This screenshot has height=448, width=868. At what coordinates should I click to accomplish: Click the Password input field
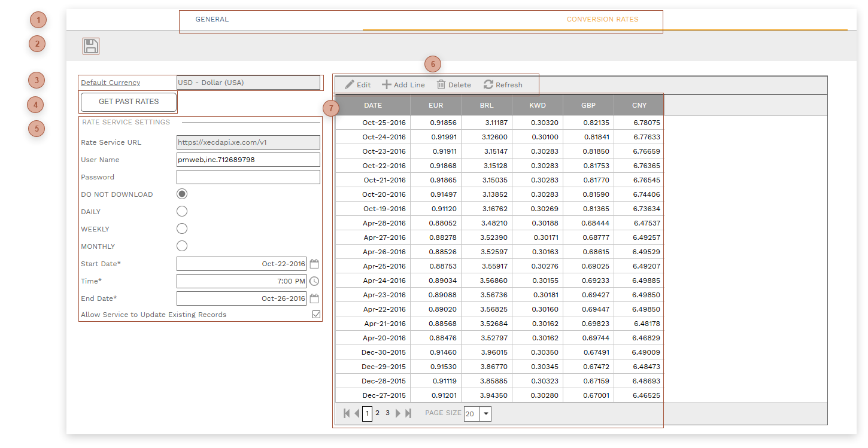tap(248, 177)
